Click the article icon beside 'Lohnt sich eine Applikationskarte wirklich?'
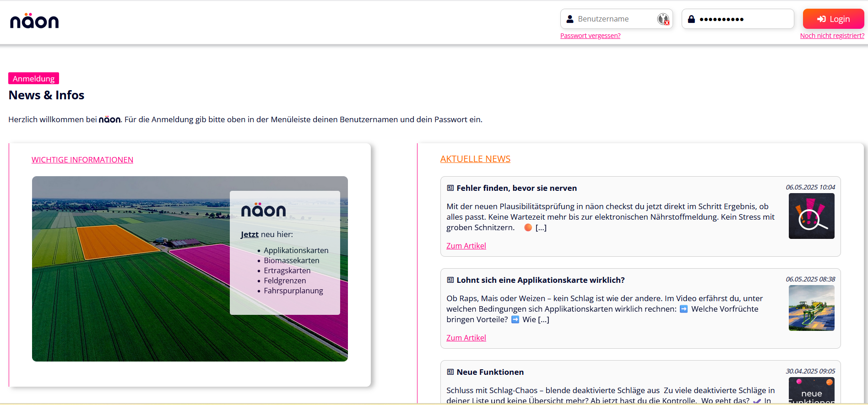This screenshot has height=405, width=868. (450, 280)
